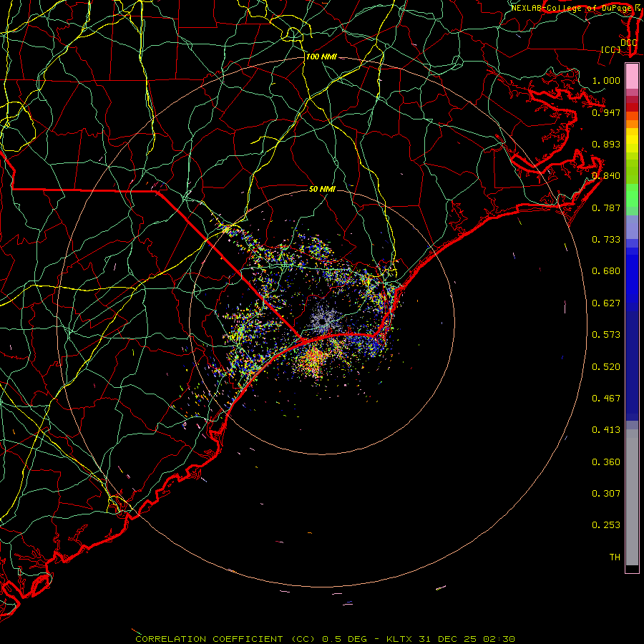Click the 100 NMI range ring label
644x644 pixels.
[x=321, y=57]
